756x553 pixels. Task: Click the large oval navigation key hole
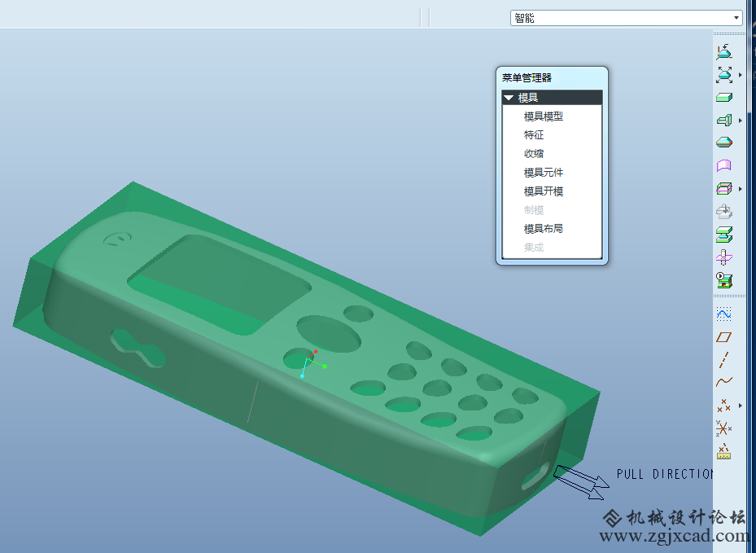tap(329, 333)
